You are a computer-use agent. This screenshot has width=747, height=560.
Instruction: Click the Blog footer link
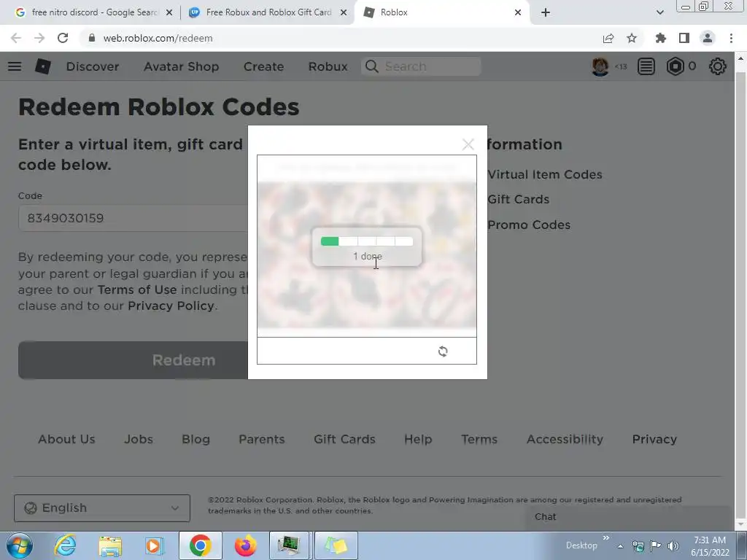[x=196, y=439]
